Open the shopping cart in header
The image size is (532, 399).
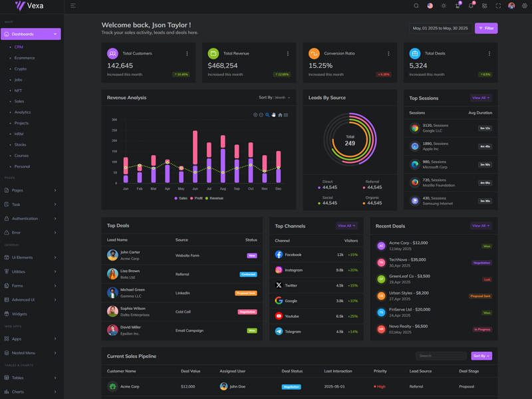coord(457,6)
